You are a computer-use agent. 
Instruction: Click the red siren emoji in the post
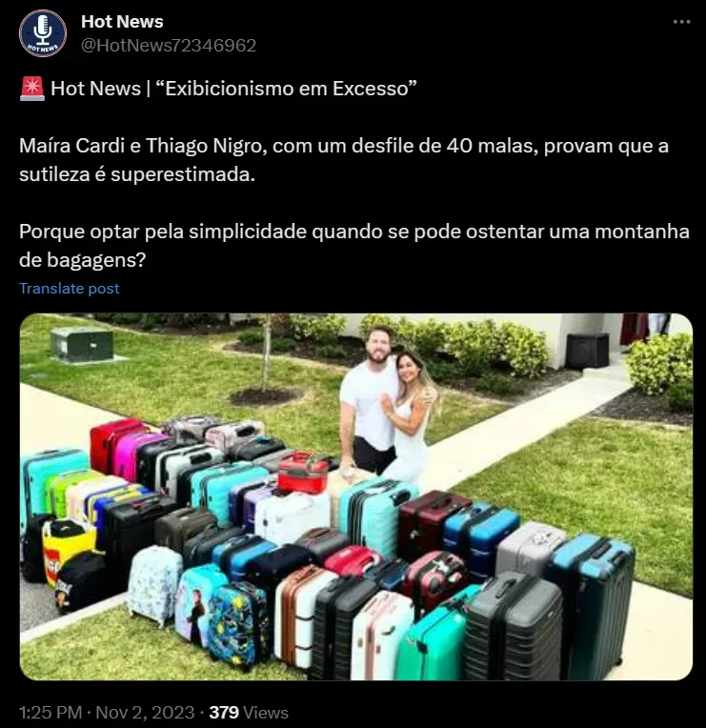click(x=32, y=89)
